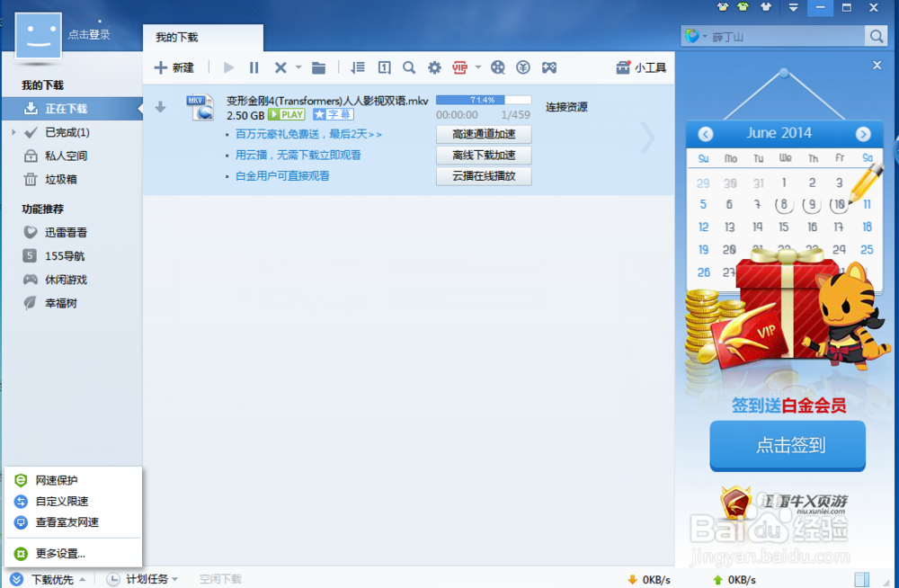Click 离线下载加速 button
899x588 pixels.
(x=484, y=155)
